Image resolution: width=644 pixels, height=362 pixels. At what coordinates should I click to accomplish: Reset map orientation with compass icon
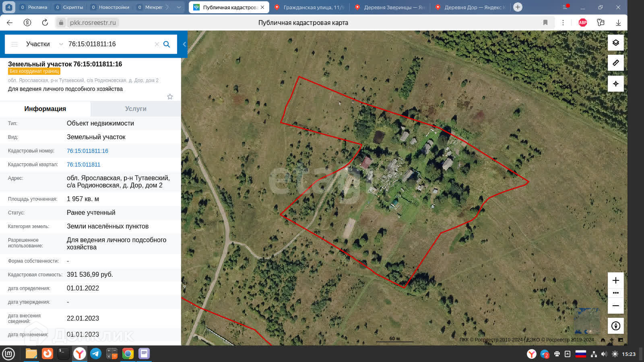tap(615, 326)
